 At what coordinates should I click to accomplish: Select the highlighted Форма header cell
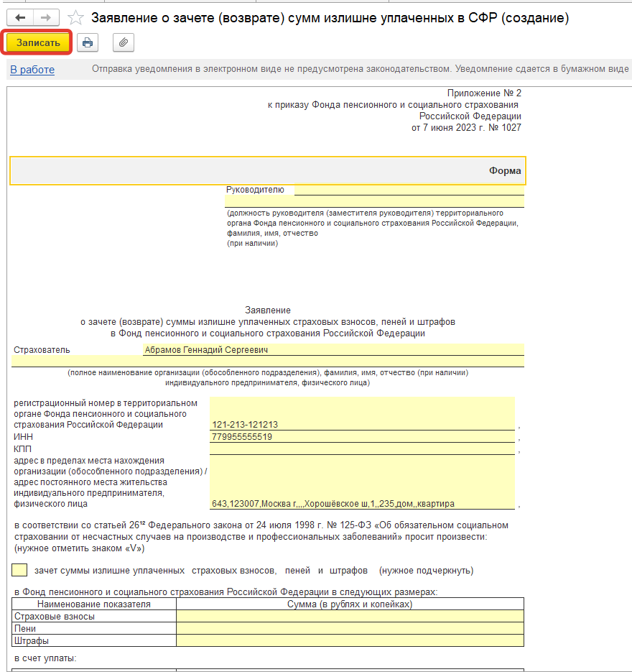pos(267,171)
